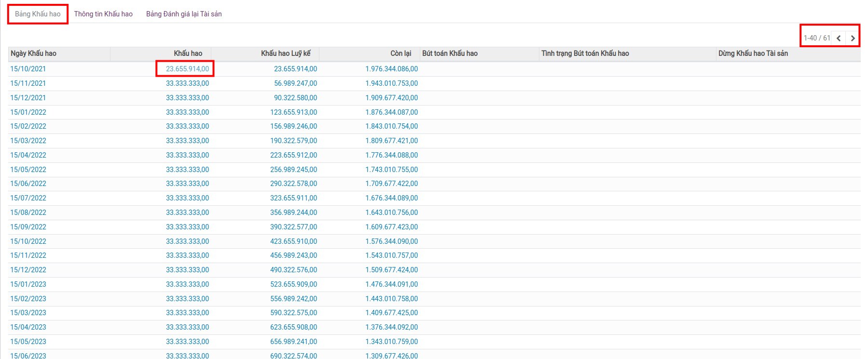Sort by Ngày Khấu hao column header
Screen dimensions: 868x359
pyautogui.click(x=34, y=53)
